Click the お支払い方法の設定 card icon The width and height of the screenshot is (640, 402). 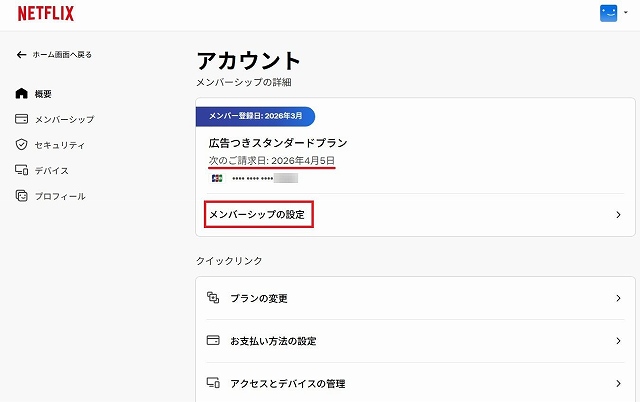pos(212,341)
